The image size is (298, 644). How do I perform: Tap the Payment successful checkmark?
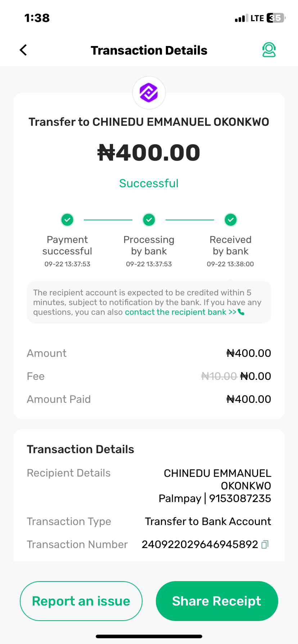click(x=67, y=220)
